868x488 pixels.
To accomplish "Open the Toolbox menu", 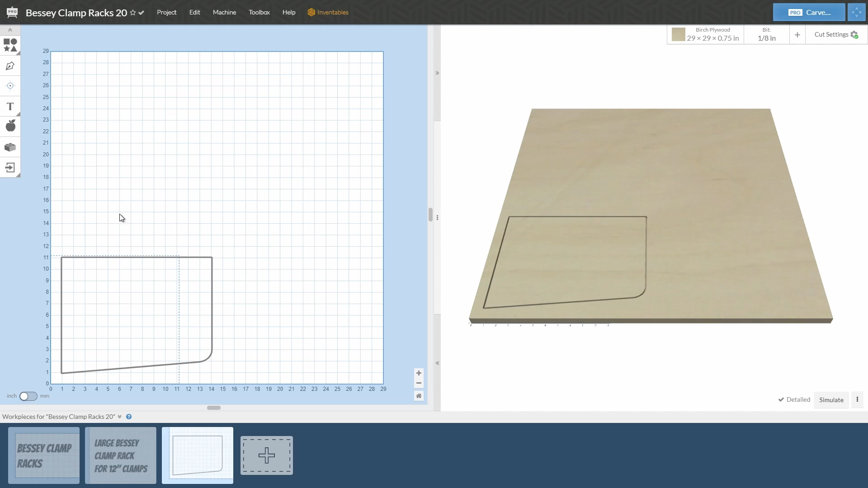I will tap(259, 12).
